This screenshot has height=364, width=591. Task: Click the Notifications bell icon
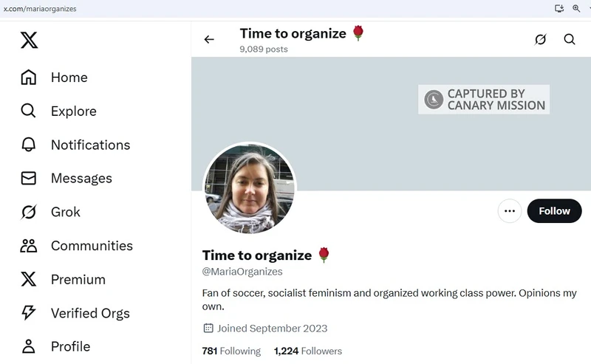click(28, 145)
